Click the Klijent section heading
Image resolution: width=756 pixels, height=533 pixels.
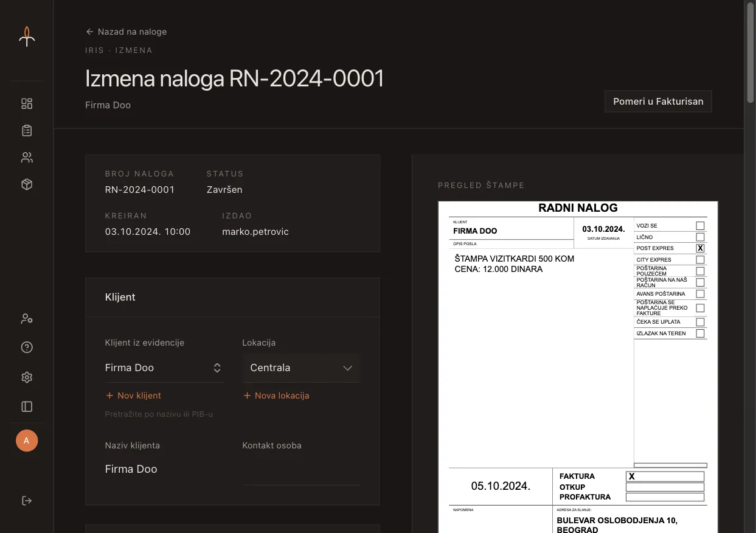pos(120,298)
